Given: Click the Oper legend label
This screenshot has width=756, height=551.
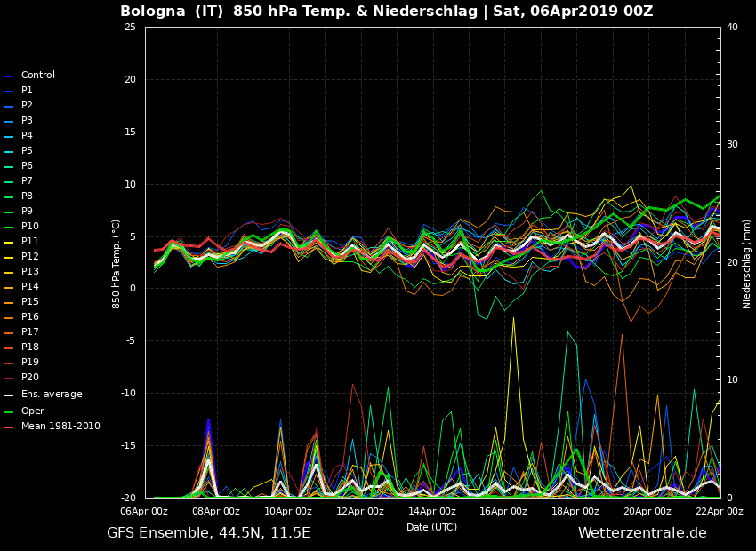Looking at the screenshot, I should point(32,411).
